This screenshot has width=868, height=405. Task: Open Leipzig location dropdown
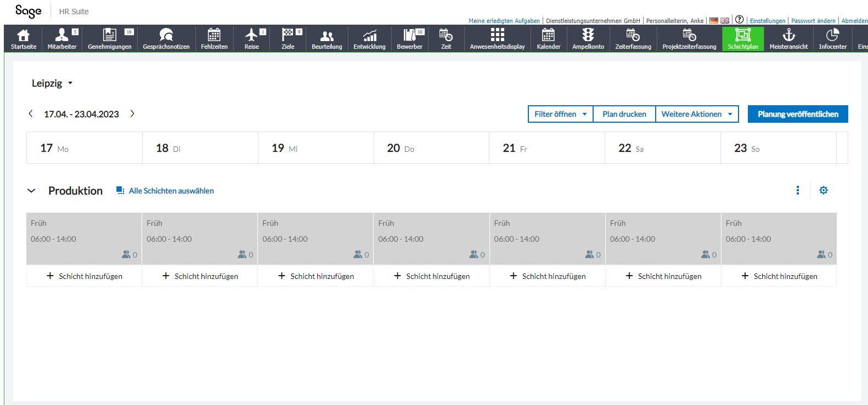coord(52,83)
